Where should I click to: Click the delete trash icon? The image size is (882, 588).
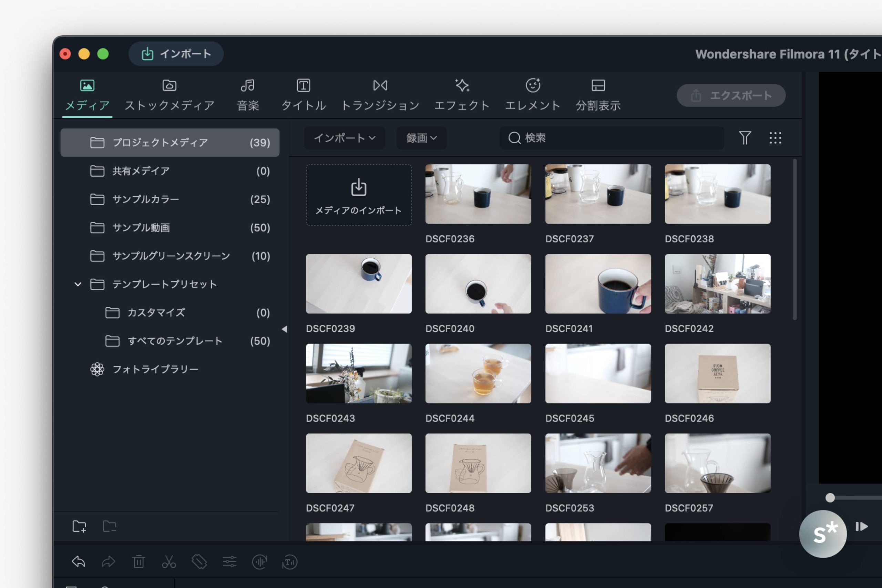(139, 561)
